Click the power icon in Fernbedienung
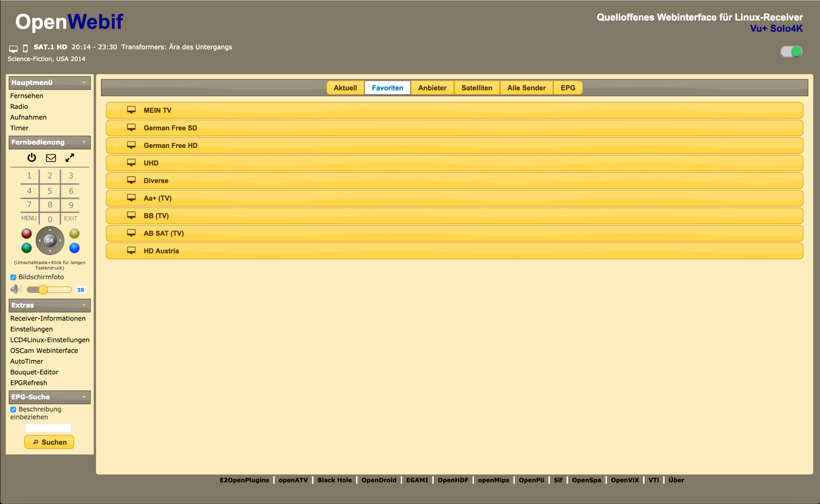Viewport: 820px width, 504px height. pyautogui.click(x=32, y=158)
